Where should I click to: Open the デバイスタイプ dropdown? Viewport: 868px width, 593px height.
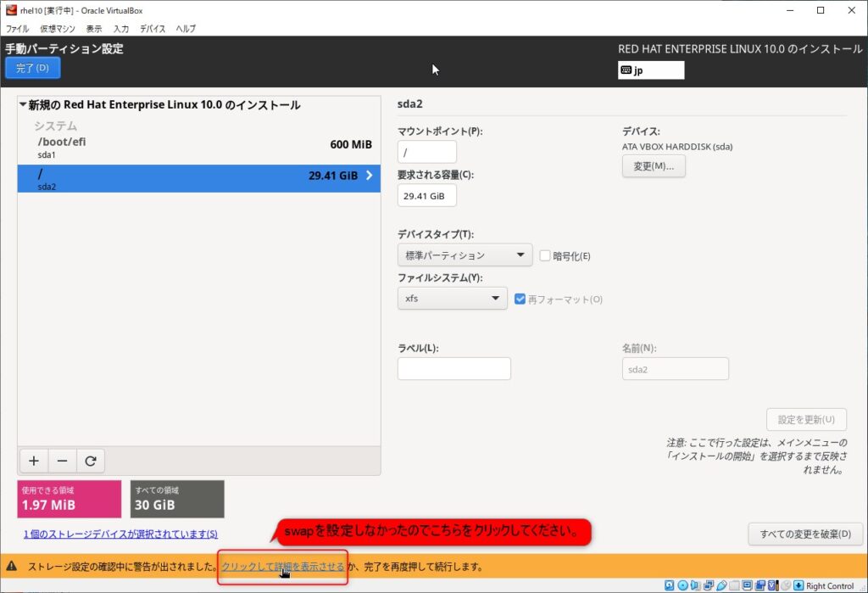coord(464,255)
